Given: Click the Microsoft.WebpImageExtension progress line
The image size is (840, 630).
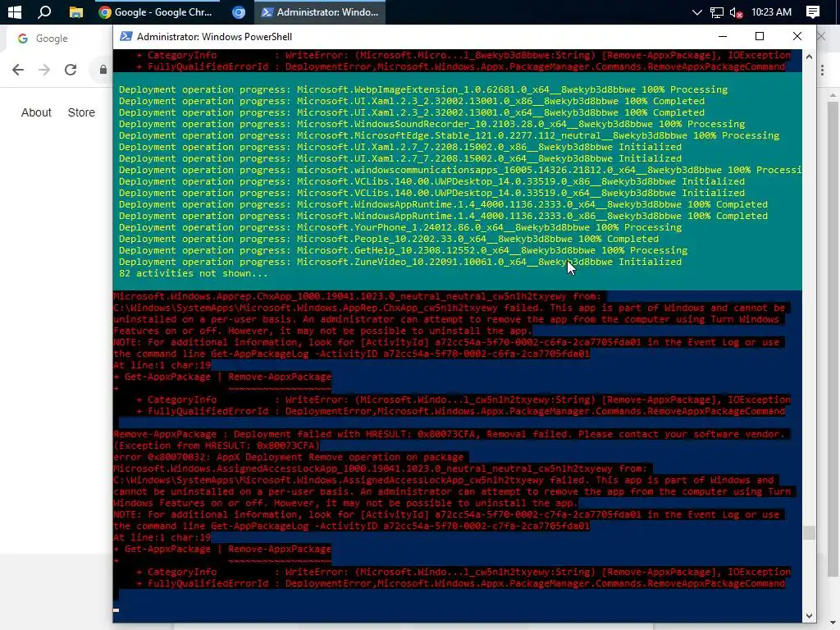Looking at the screenshot, I should 423,89.
